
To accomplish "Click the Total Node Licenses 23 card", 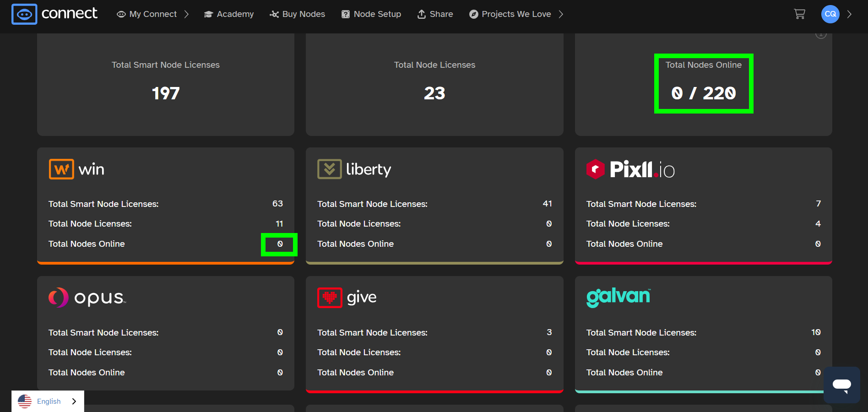I will [x=434, y=85].
